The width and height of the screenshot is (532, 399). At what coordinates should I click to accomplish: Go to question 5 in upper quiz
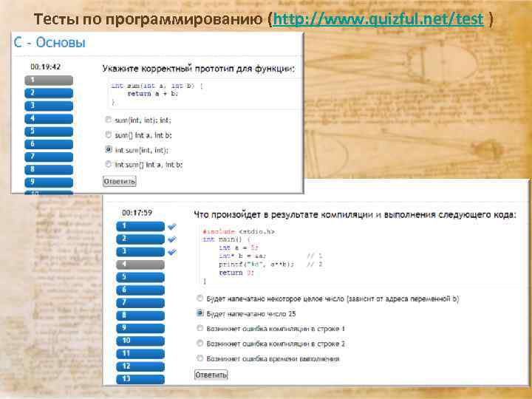point(49,132)
